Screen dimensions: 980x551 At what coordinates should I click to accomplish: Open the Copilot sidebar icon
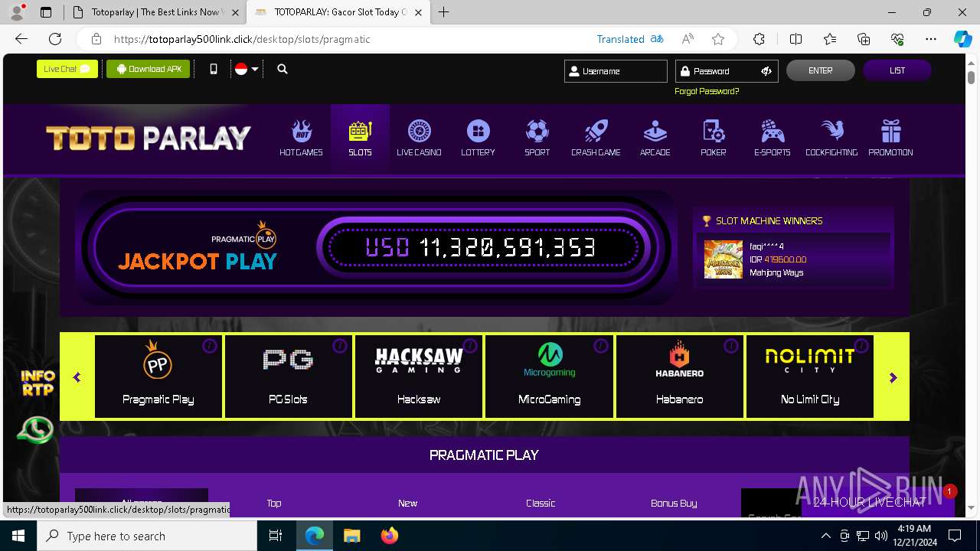962,39
